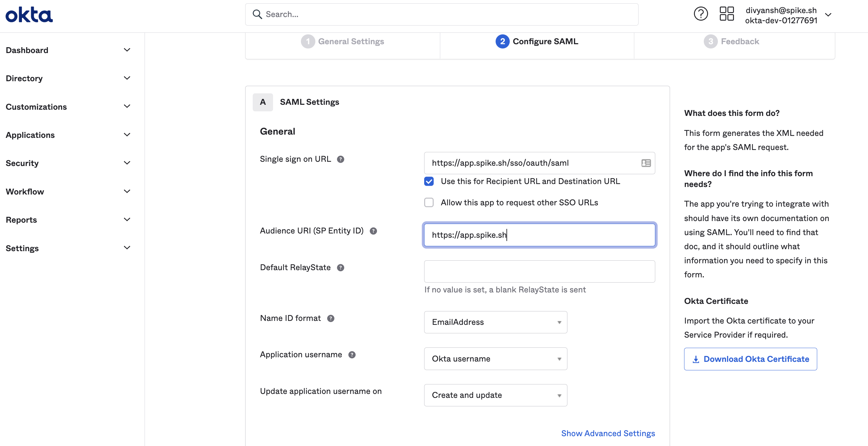The width and height of the screenshot is (868, 446).
Task: Click the step 1 circle icon
Action: pyautogui.click(x=308, y=41)
